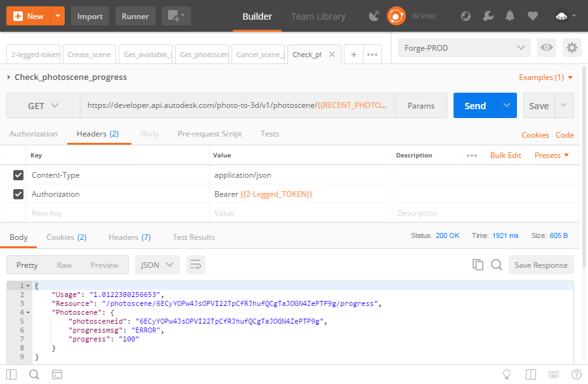588x384 pixels.
Task: Click the Params button
Action: coord(421,105)
